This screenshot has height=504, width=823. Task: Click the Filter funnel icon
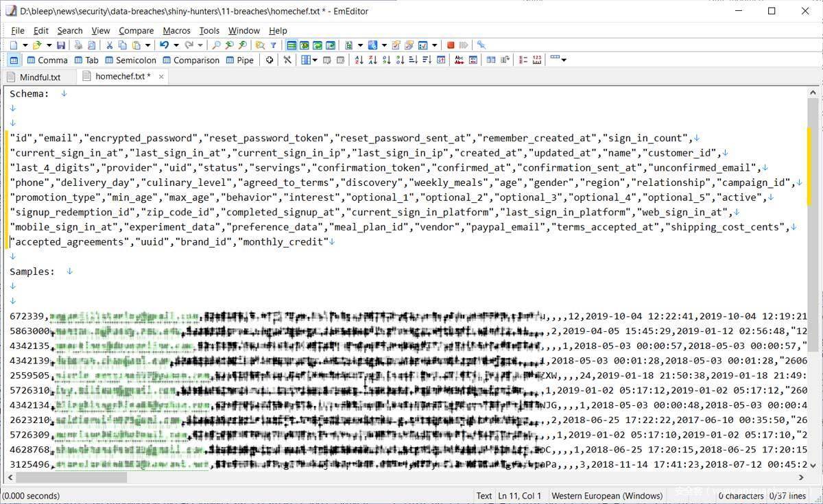point(273,45)
